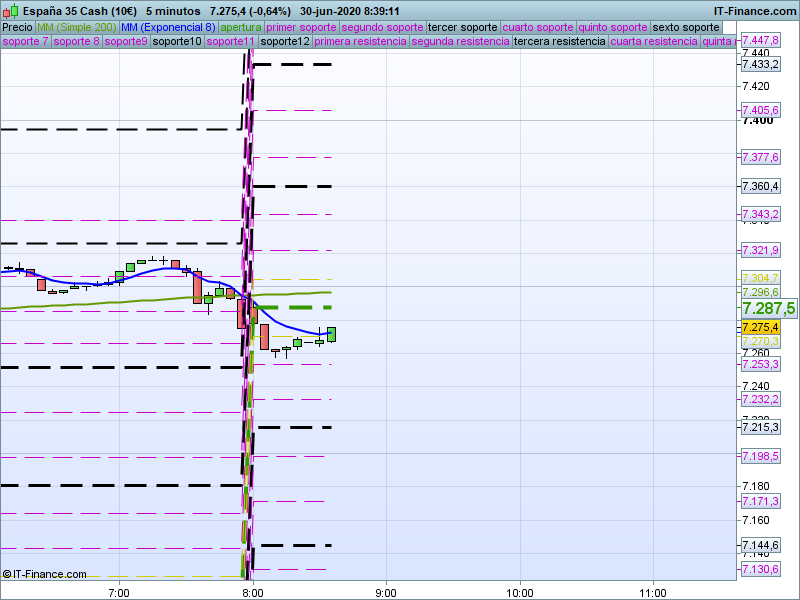This screenshot has width=800, height=600.
Task: Select the 7.433,2 price tag
Action: (760, 64)
